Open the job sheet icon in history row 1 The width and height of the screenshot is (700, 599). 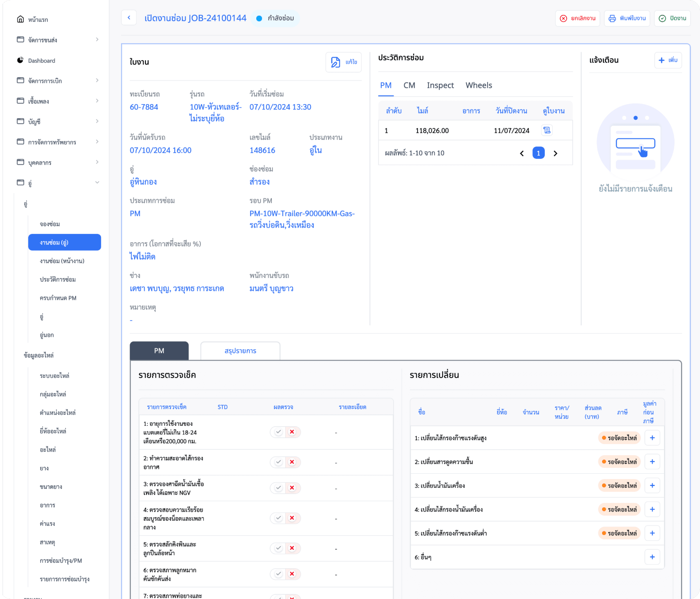[x=547, y=130]
